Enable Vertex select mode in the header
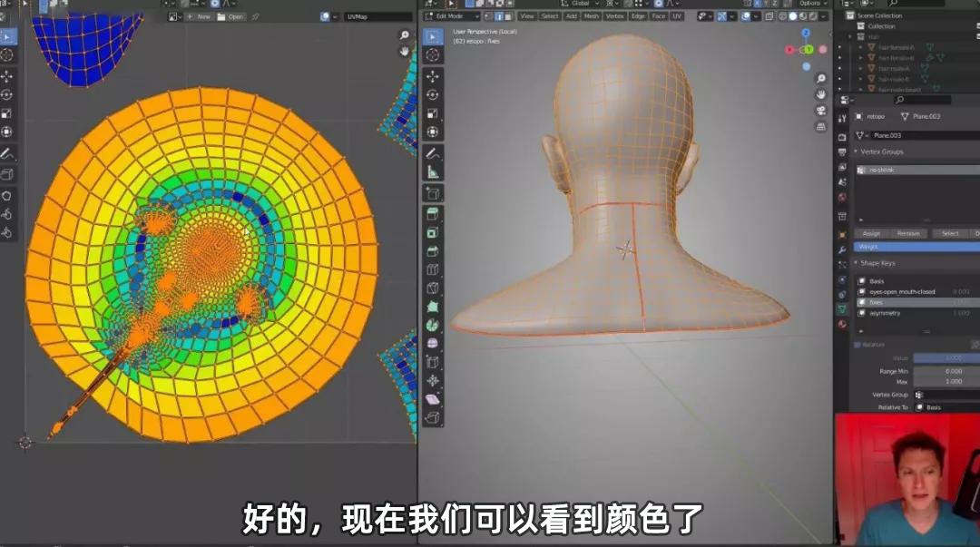 click(x=488, y=16)
